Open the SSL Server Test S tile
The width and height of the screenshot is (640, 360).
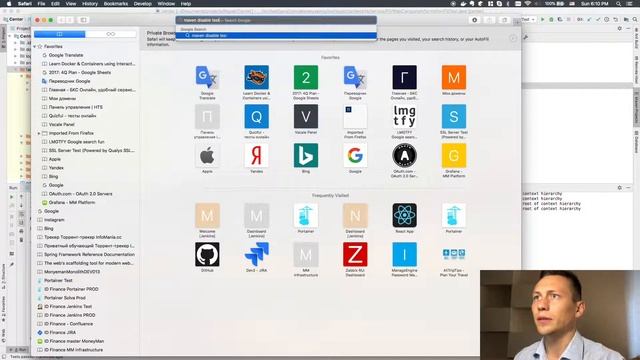click(x=454, y=116)
